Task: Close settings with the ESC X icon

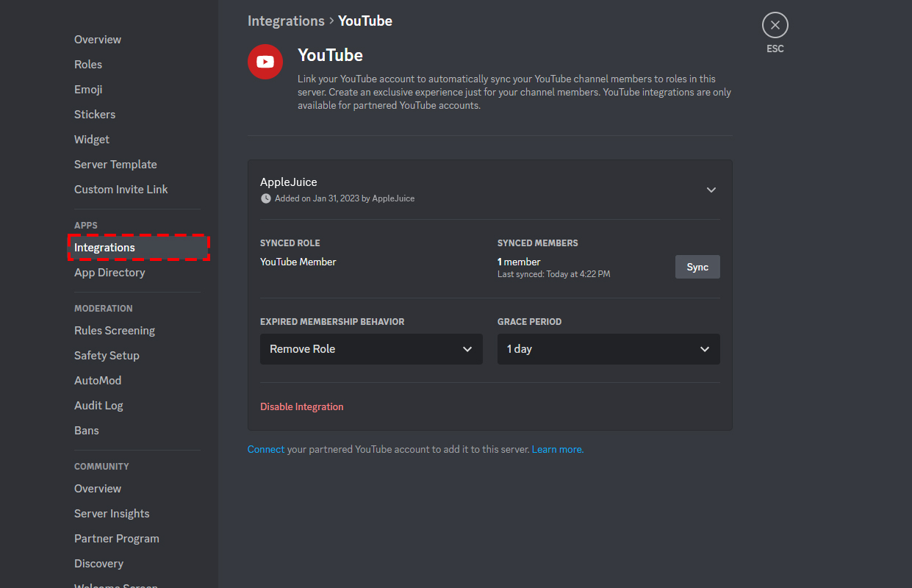Action: click(775, 25)
